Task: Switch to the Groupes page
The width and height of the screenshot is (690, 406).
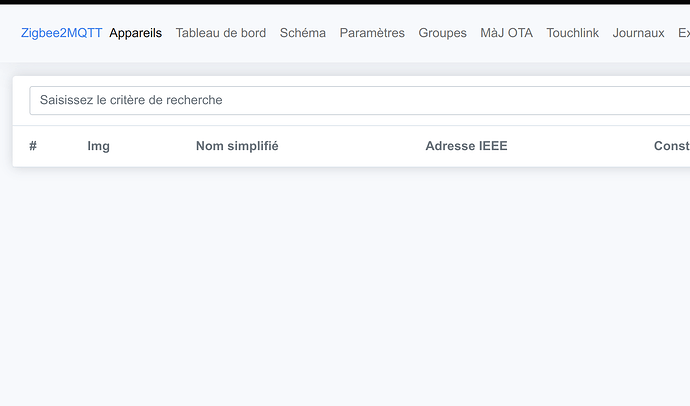Action: [442, 33]
